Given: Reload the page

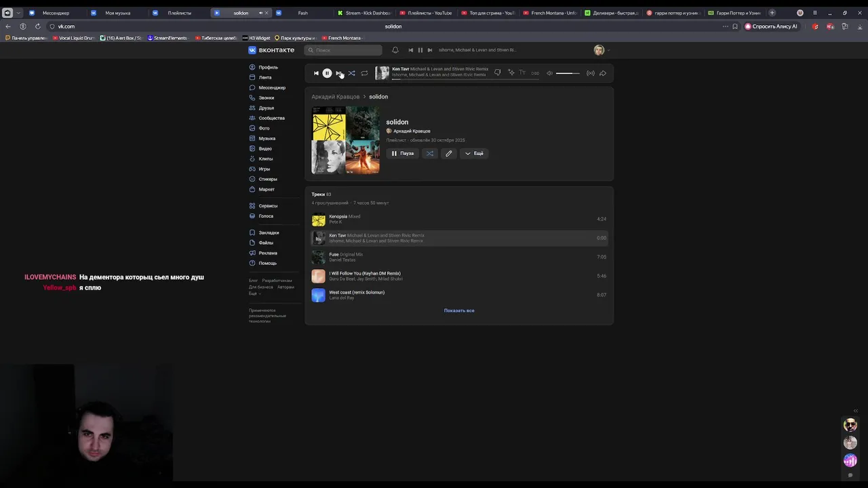Looking at the screenshot, I should coord(37,26).
